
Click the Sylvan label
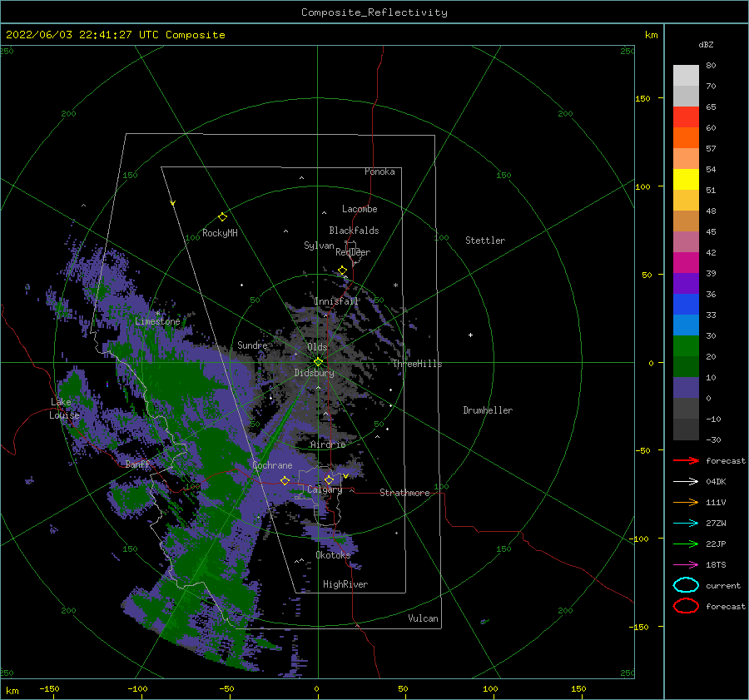coord(319,246)
